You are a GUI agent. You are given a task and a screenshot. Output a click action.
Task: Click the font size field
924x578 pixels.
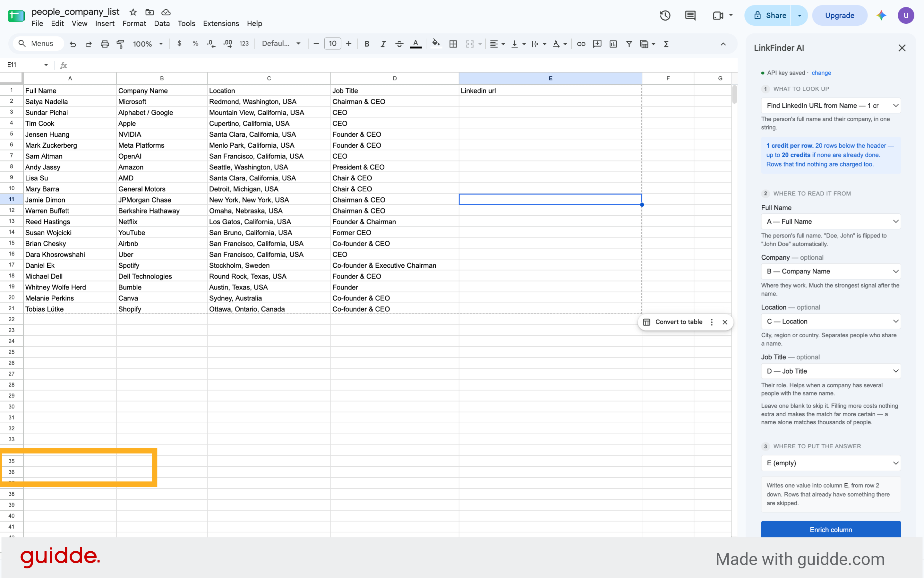332,44
